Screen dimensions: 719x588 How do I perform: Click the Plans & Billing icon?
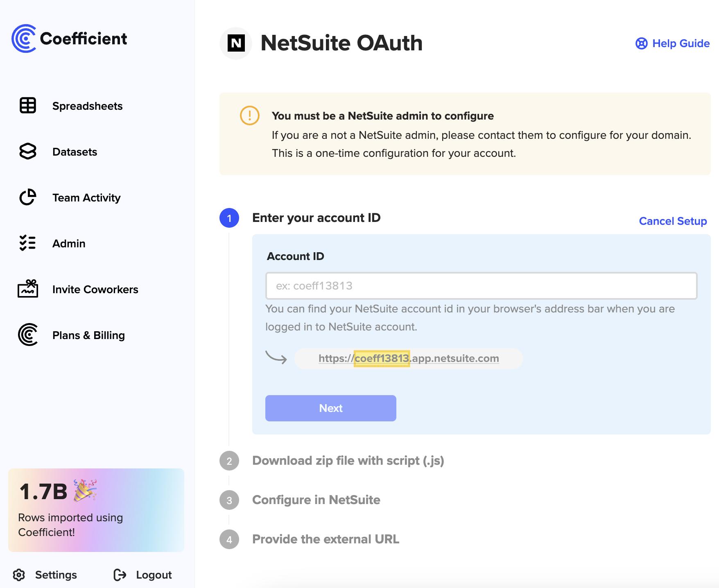coord(28,335)
